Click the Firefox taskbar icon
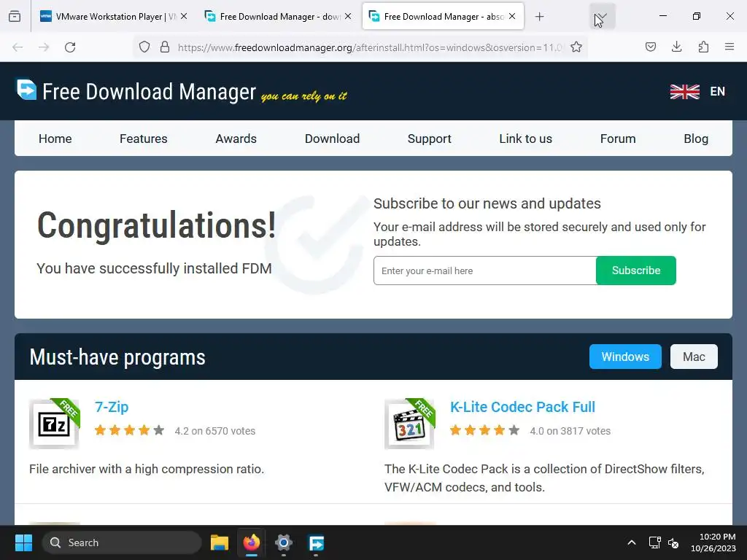The height and width of the screenshot is (560, 747). point(252,542)
